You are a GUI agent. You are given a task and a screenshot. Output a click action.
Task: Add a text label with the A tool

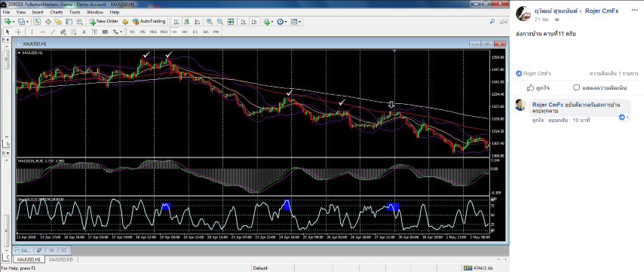click(84, 32)
